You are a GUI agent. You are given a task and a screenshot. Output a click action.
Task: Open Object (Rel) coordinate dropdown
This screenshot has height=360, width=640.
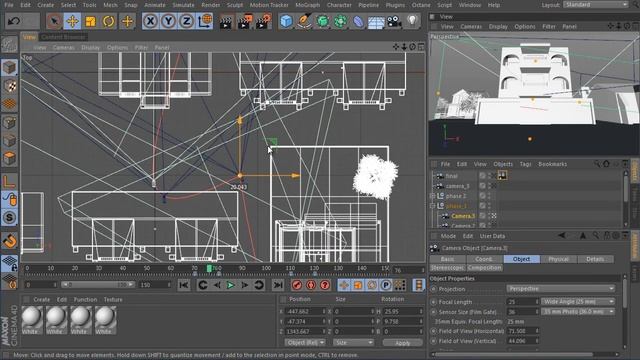[x=305, y=342]
